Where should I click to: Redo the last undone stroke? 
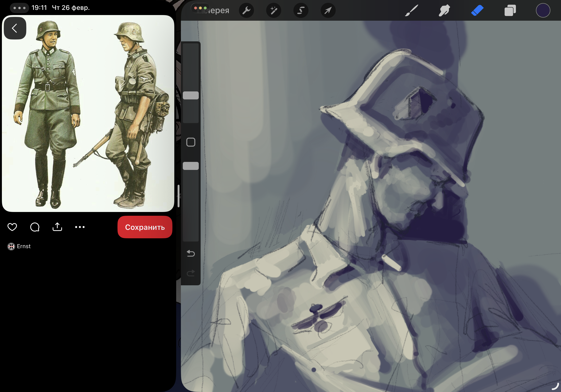191,273
